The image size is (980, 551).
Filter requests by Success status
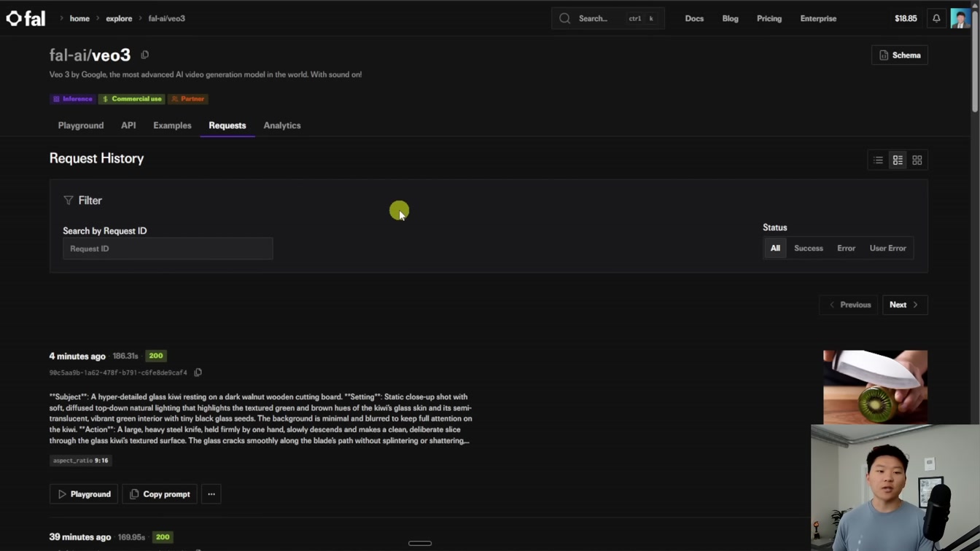click(809, 249)
